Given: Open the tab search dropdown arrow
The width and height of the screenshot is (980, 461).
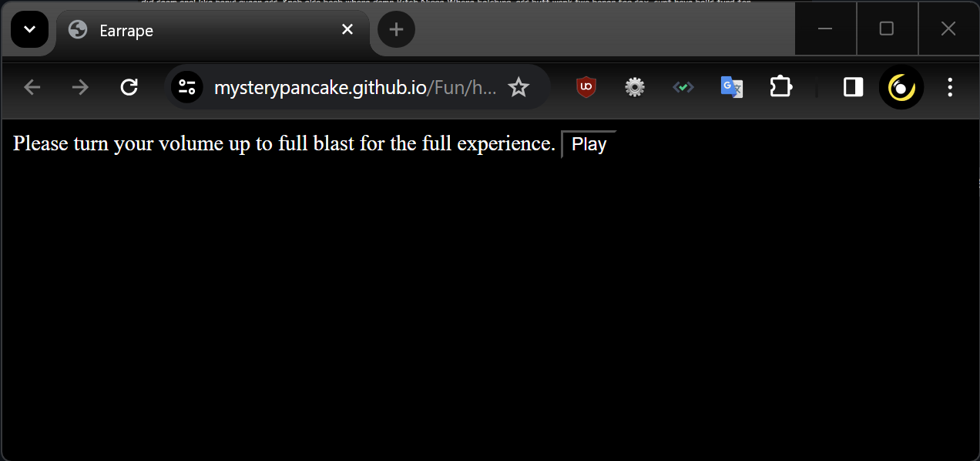Looking at the screenshot, I should [29, 30].
